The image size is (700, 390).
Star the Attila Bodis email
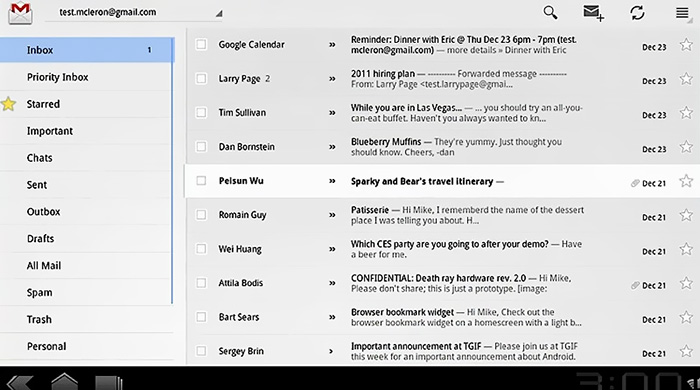tap(686, 283)
